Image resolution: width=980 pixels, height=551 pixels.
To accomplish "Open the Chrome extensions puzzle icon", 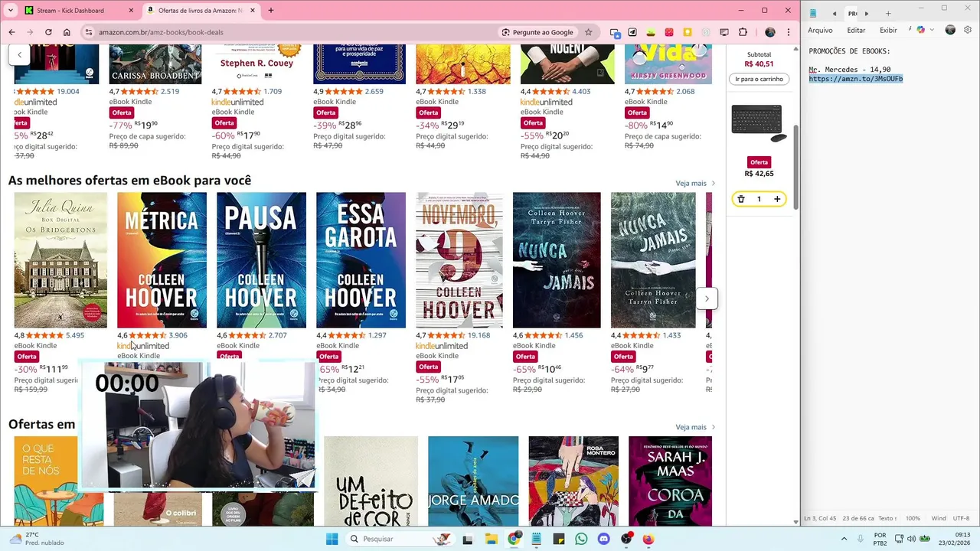I will tap(743, 32).
